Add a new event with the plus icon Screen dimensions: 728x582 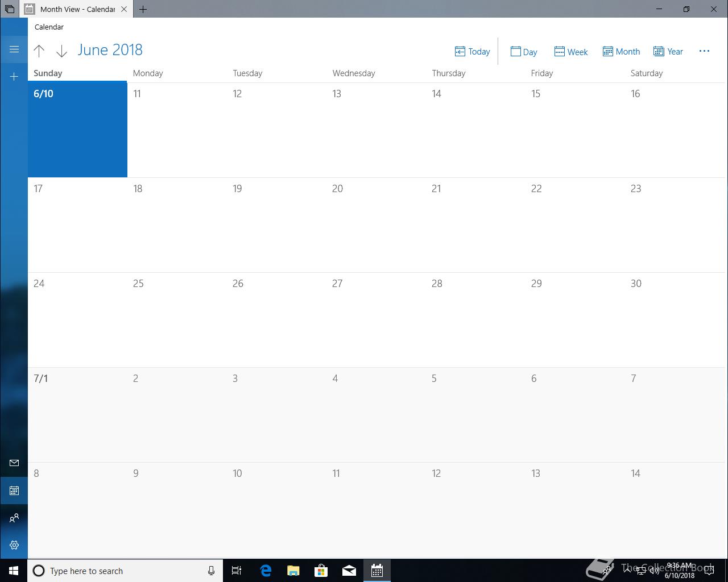(x=14, y=76)
